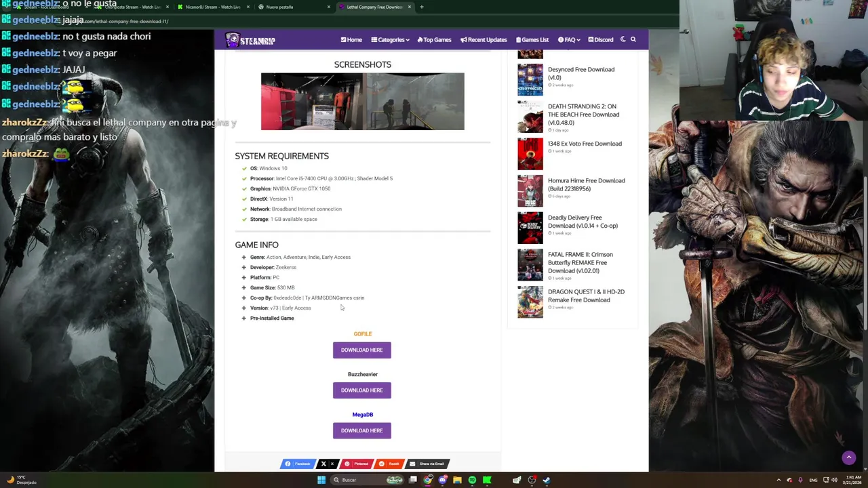This screenshot has height=488, width=868.
Task: Share page via Email
Action: click(427, 464)
